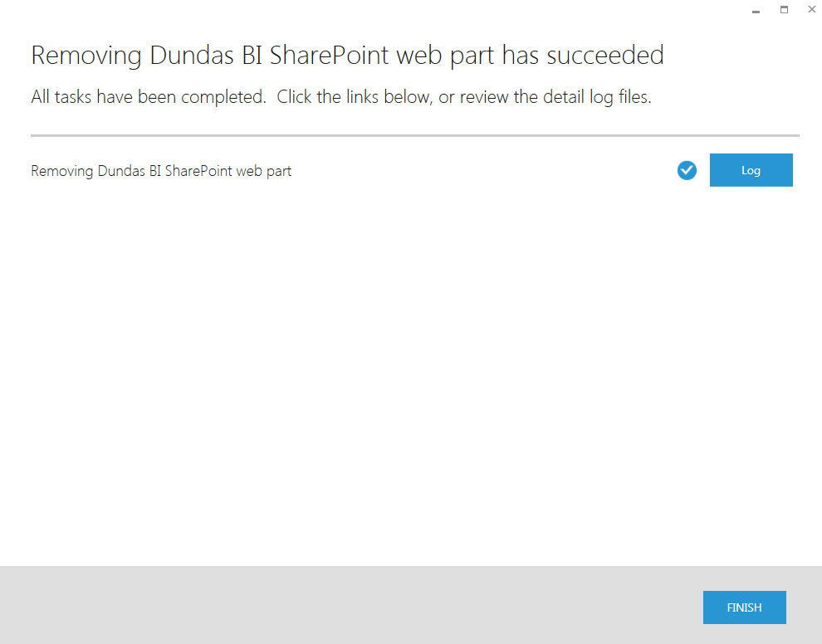Maximize the installer window

click(x=785, y=9)
